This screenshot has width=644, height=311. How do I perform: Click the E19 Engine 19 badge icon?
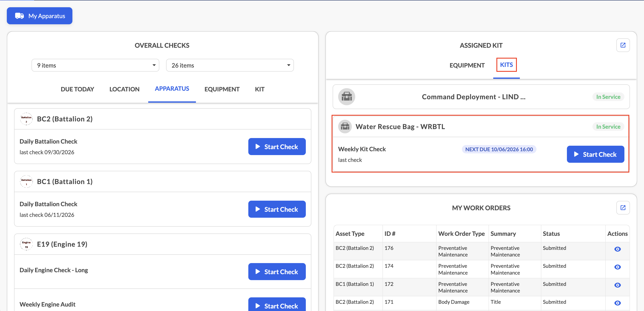click(26, 244)
